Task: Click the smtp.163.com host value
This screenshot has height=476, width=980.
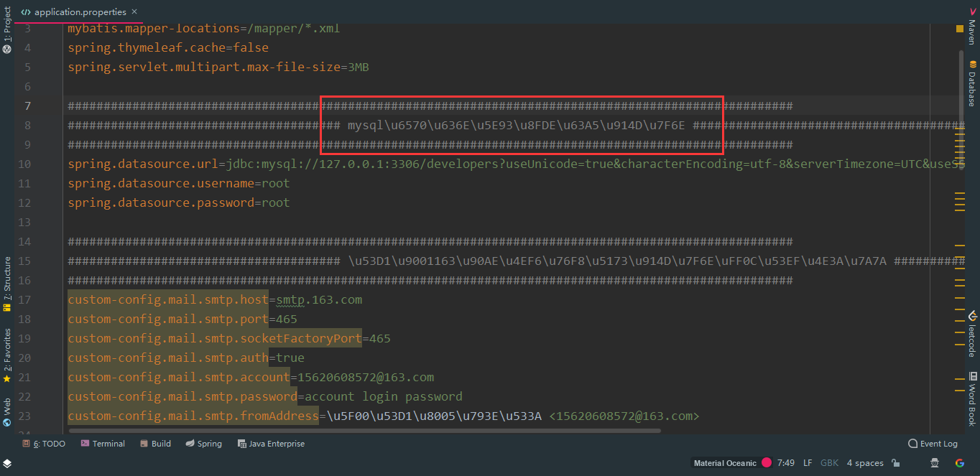Action: pos(319,299)
